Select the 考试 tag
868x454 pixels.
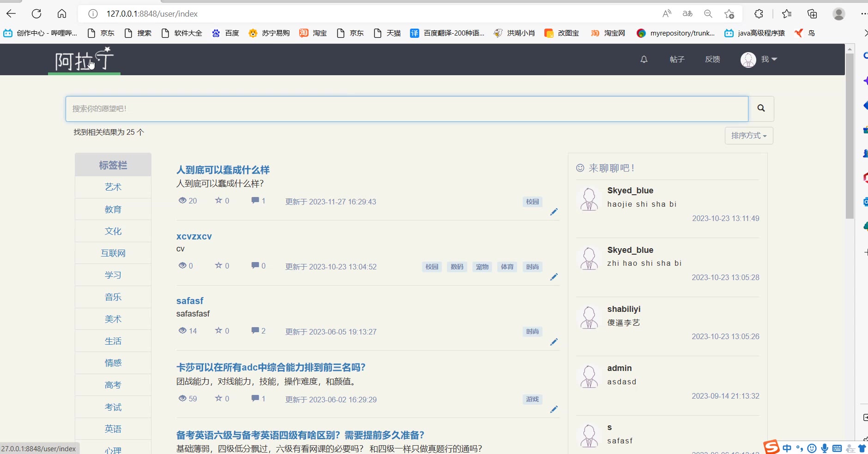click(113, 407)
